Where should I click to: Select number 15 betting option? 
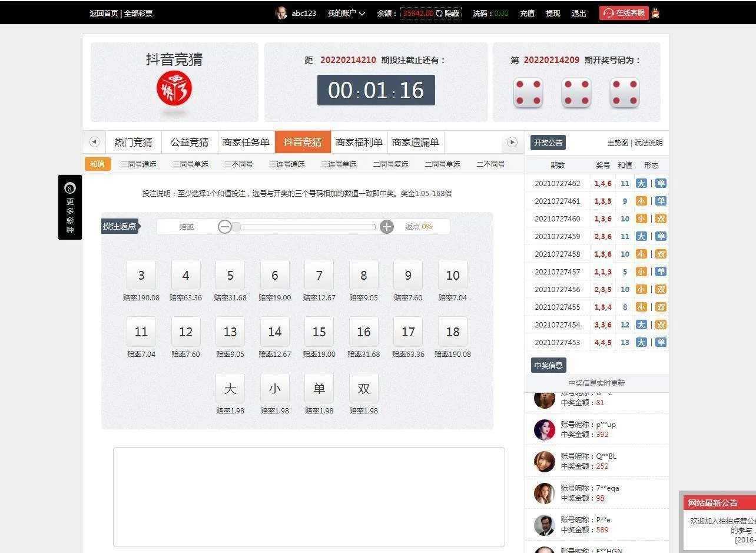(x=319, y=332)
